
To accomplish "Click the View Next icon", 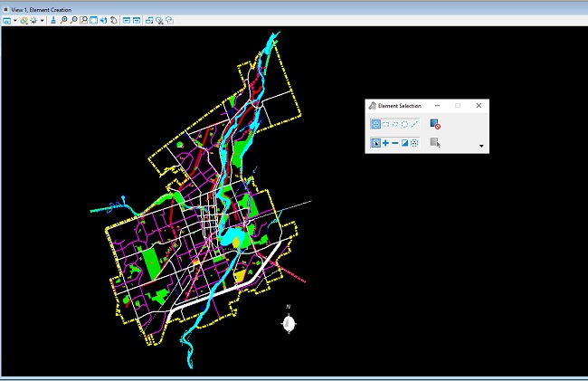I will coord(137,20).
